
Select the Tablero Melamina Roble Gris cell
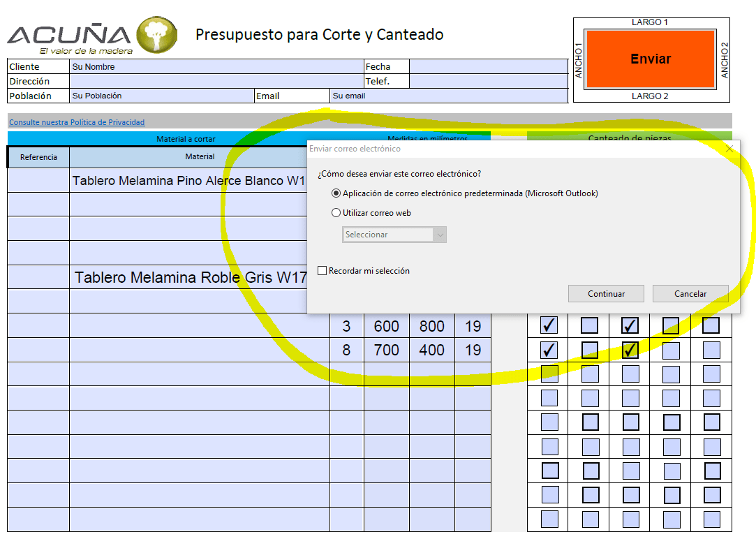[188, 277]
